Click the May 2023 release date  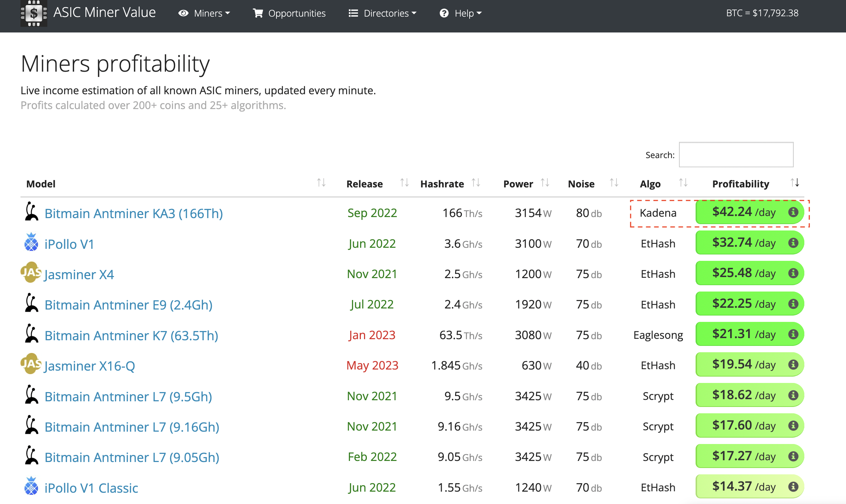(x=372, y=365)
